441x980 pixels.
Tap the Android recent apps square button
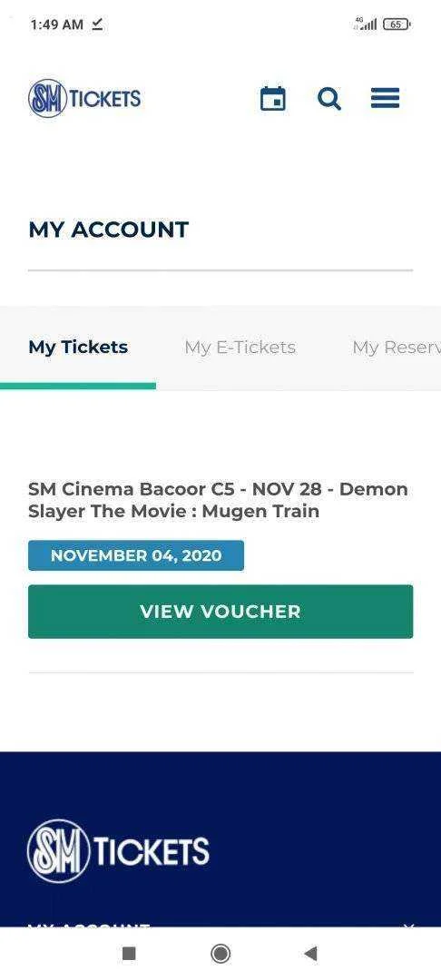pos(129,953)
